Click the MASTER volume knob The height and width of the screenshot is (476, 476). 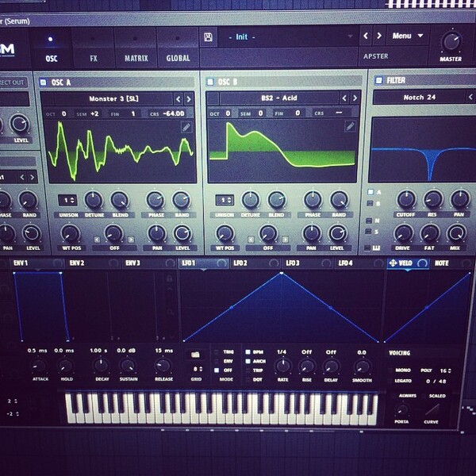click(x=451, y=41)
